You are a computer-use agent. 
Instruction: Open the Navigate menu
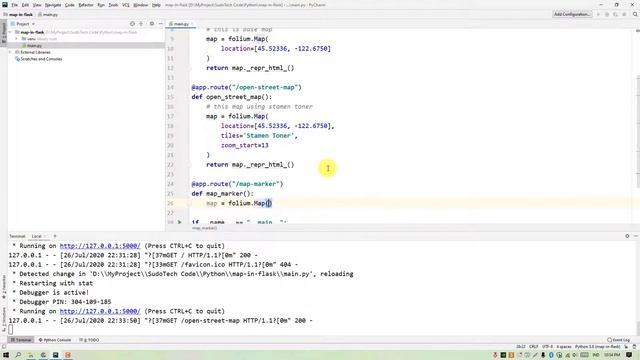click(53, 5)
